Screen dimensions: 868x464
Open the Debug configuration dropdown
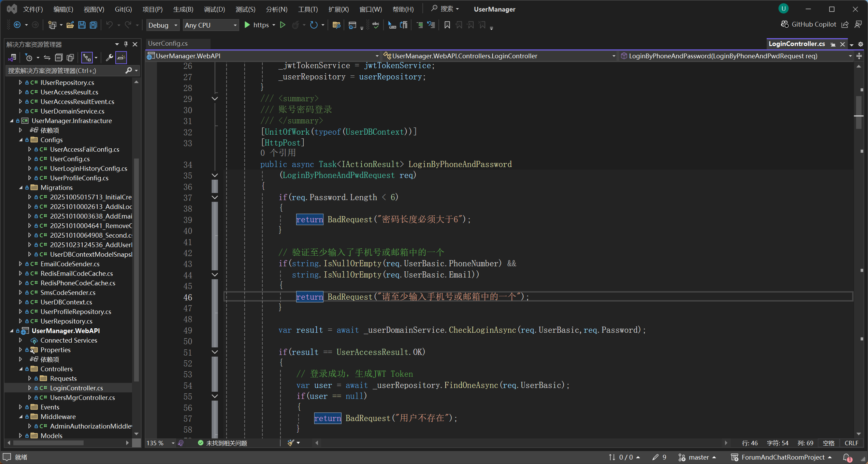(x=163, y=25)
